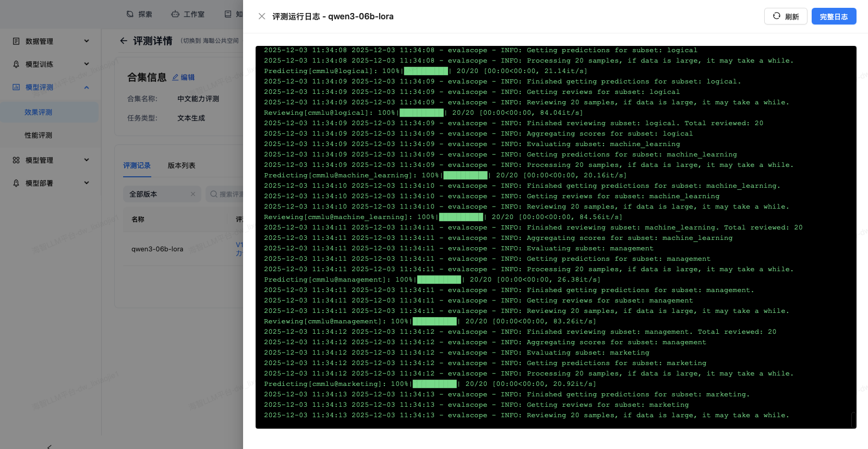Click the 刷新 refresh button
The image size is (868, 449).
point(785,16)
